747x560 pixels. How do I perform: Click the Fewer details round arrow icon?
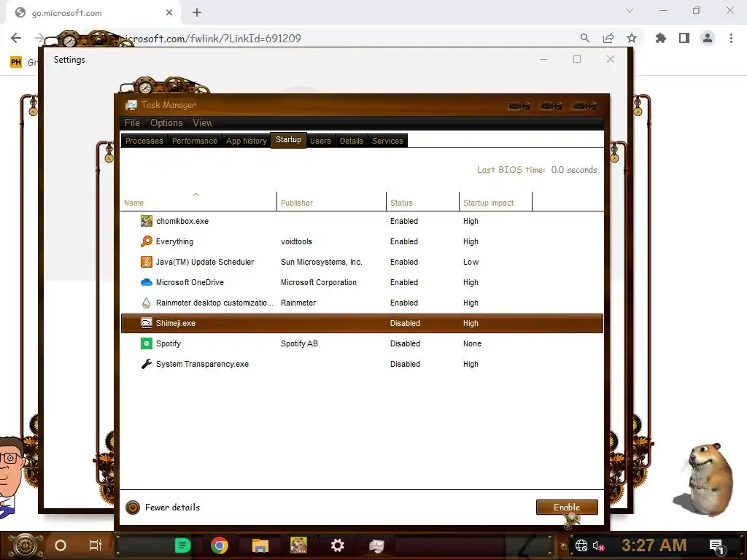tap(133, 507)
